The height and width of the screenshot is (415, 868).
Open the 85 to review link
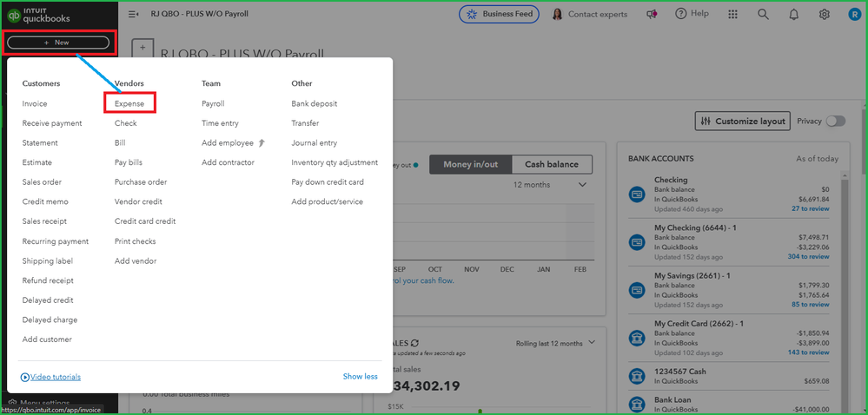click(x=811, y=305)
